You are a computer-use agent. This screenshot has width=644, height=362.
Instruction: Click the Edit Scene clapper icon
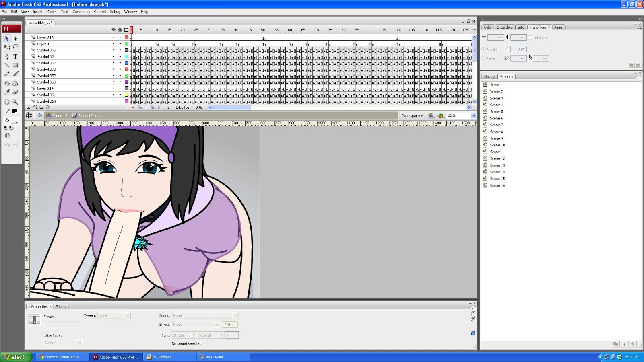431,115
